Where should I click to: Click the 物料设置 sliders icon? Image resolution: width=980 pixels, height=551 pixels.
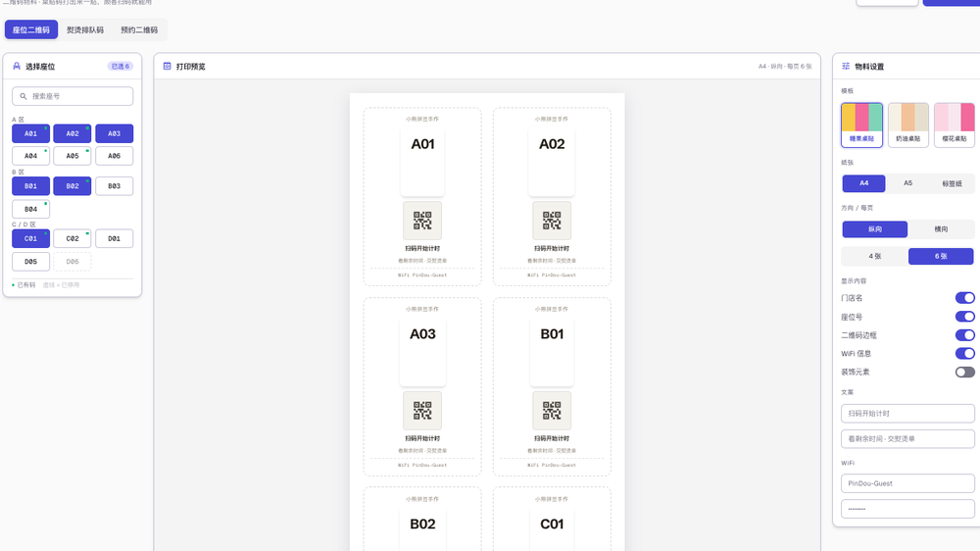(846, 67)
